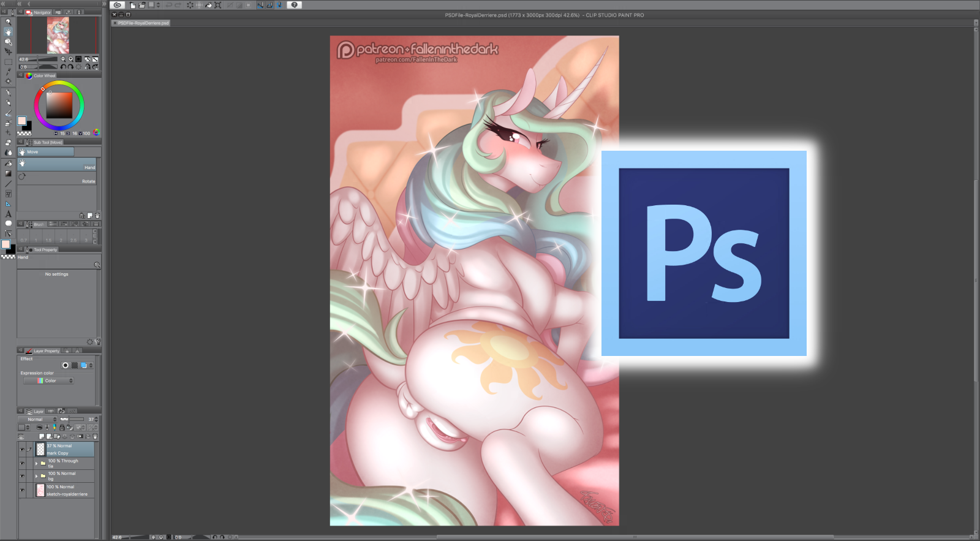Open the Expression color 'Color' dropdown
Viewport: 980px width, 541px height.
(x=48, y=381)
